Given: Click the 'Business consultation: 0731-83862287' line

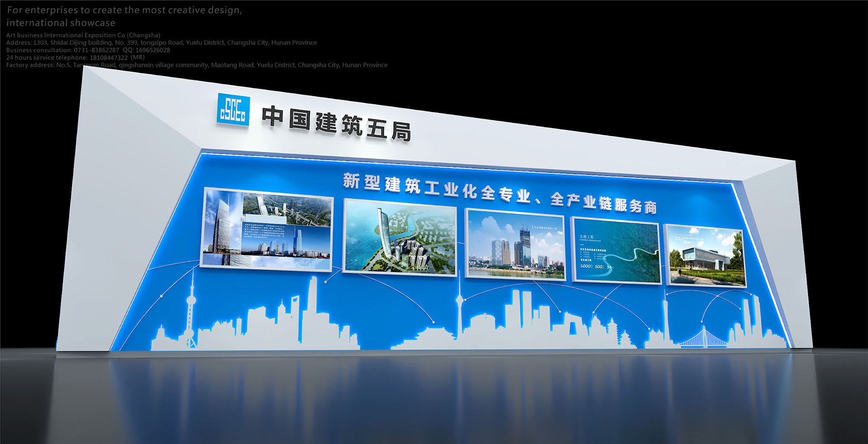Looking at the screenshot, I should (x=88, y=50).
